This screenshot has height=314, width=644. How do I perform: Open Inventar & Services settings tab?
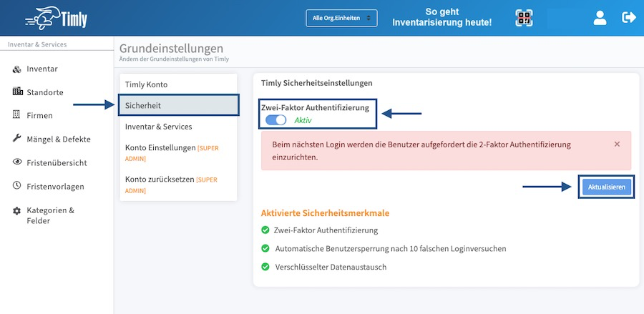click(178, 127)
